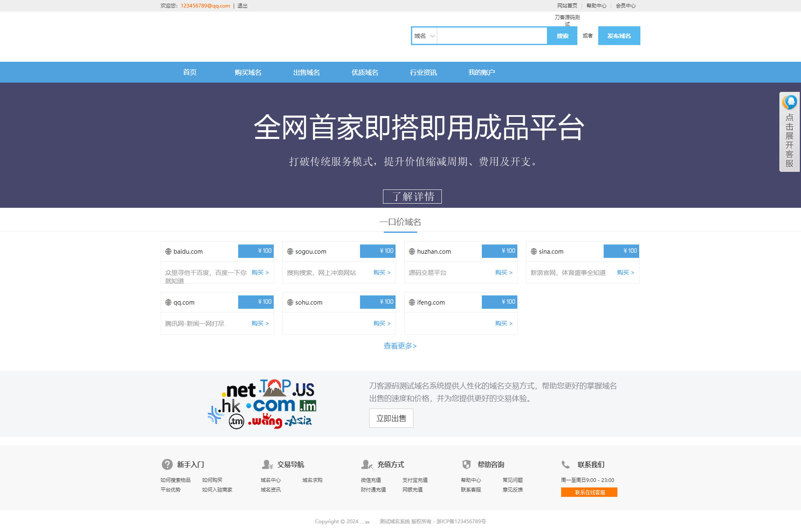Click the globe icon beside sogou.com
801x532 pixels.
(290, 251)
